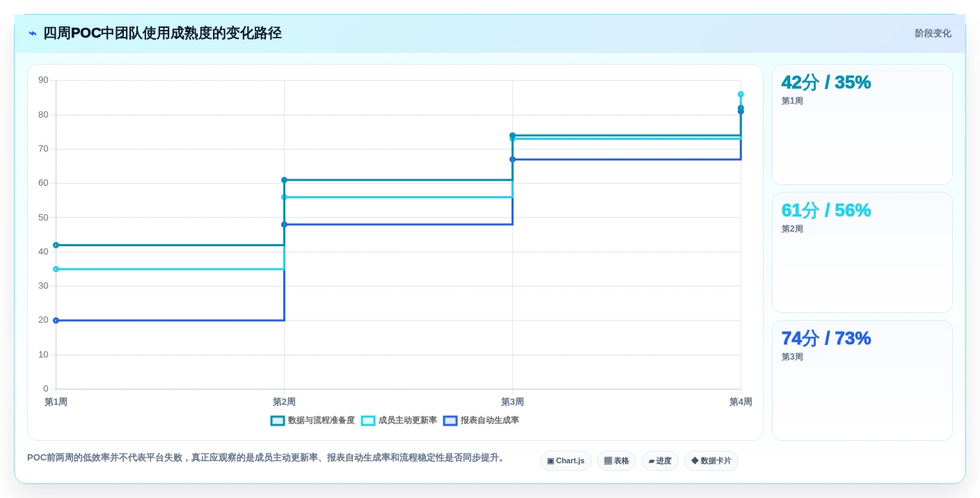Click the week 2 data point at 48
The image size is (980, 498).
click(x=284, y=225)
